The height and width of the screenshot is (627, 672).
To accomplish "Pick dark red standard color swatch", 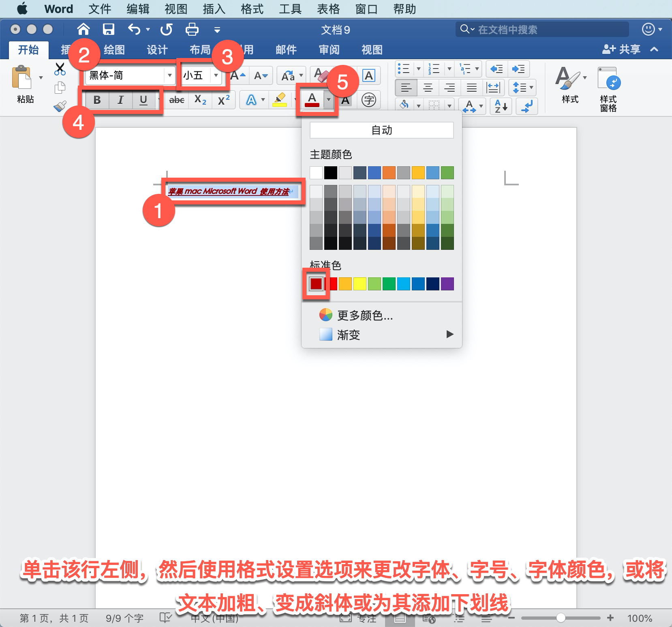I will (x=316, y=284).
